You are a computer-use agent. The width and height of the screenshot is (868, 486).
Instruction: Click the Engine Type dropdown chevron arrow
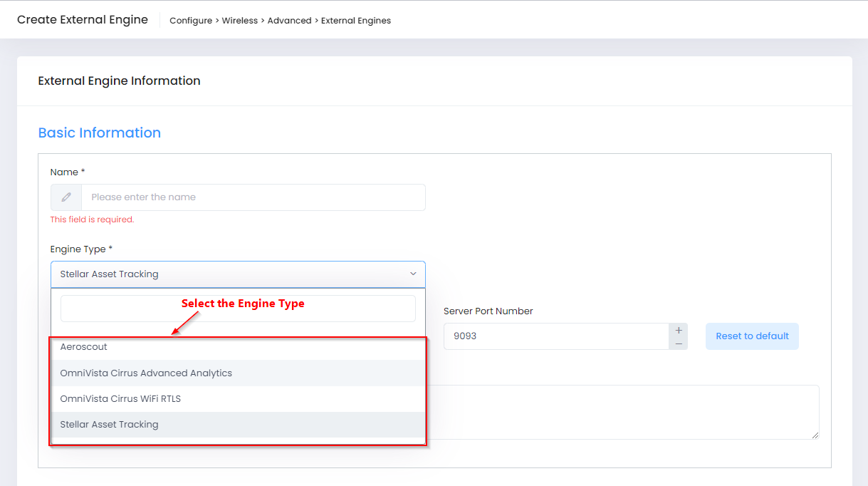413,274
